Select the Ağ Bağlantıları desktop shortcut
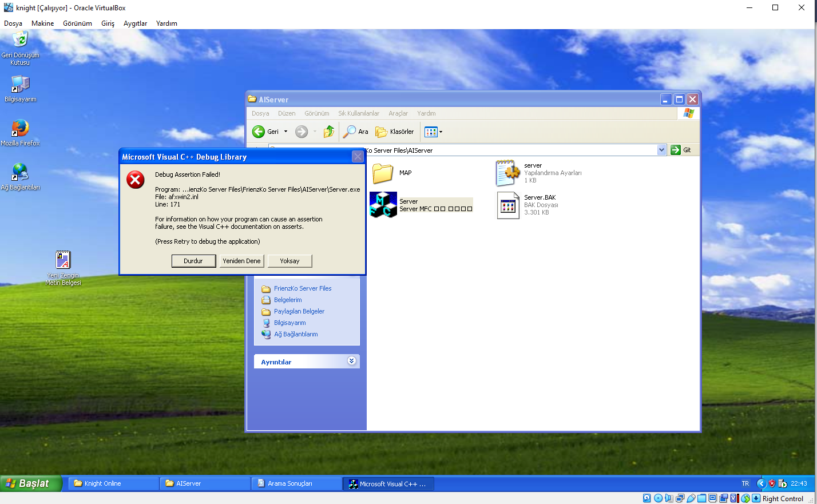 pos(20,172)
